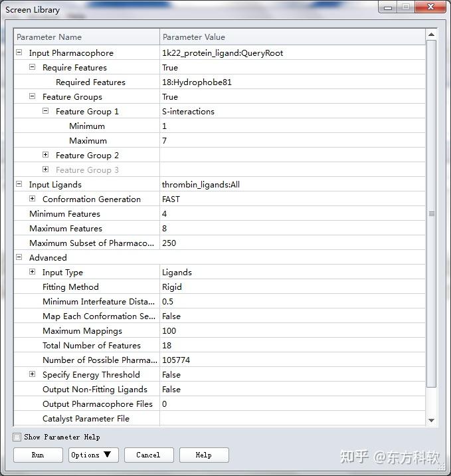Expand the Feature Group 3 node
This screenshot has height=476, width=451.
[x=45, y=170]
